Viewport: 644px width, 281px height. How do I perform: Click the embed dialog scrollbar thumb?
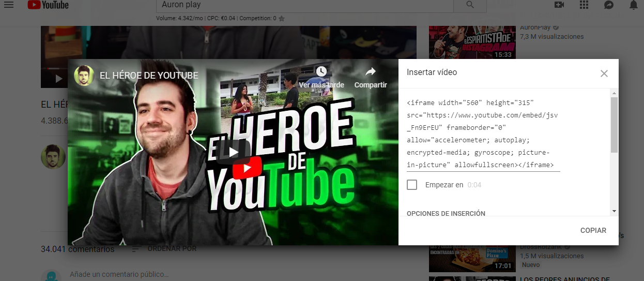point(614,125)
